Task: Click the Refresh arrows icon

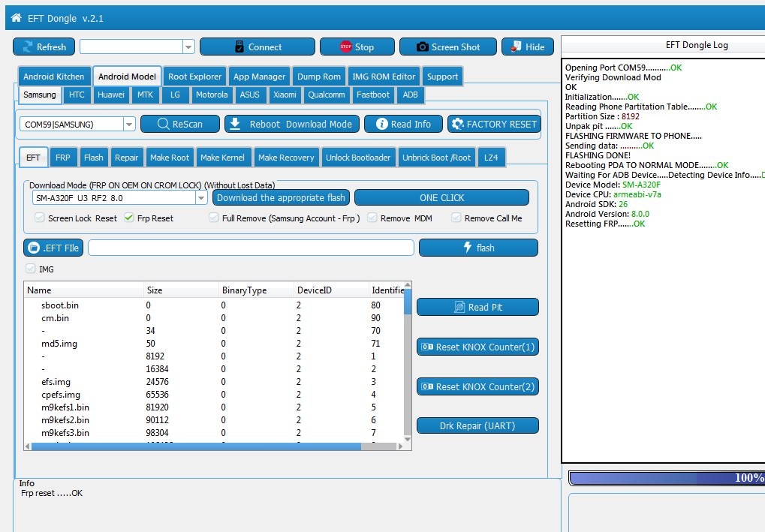Action: click(x=28, y=47)
